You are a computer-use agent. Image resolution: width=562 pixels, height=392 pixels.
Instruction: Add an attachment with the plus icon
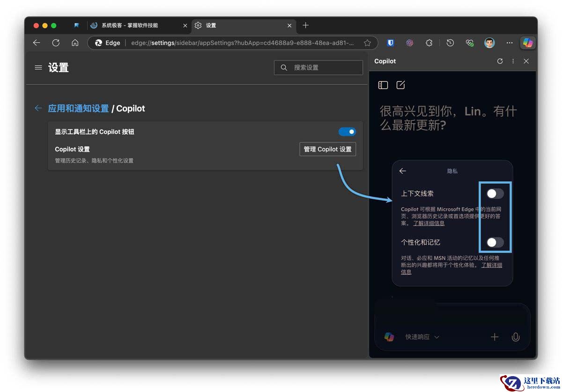pyautogui.click(x=495, y=337)
